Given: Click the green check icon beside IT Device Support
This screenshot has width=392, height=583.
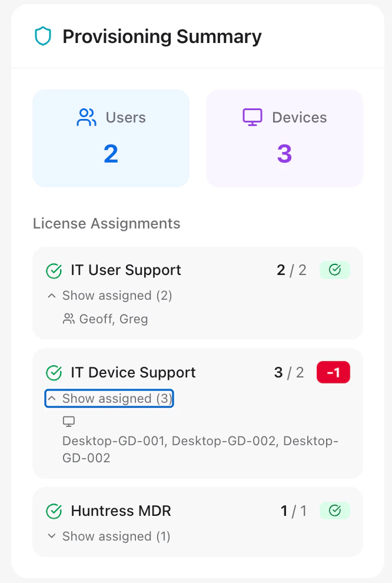Looking at the screenshot, I should (54, 372).
